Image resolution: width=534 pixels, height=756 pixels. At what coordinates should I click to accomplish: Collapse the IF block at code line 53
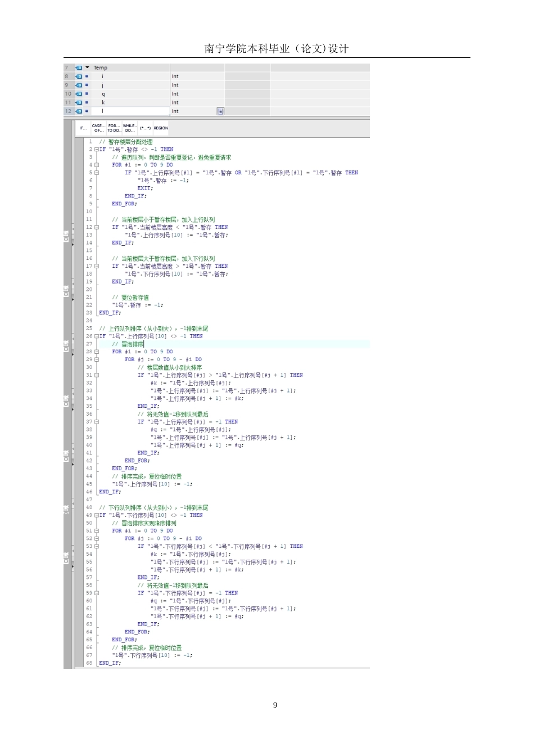click(96, 546)
